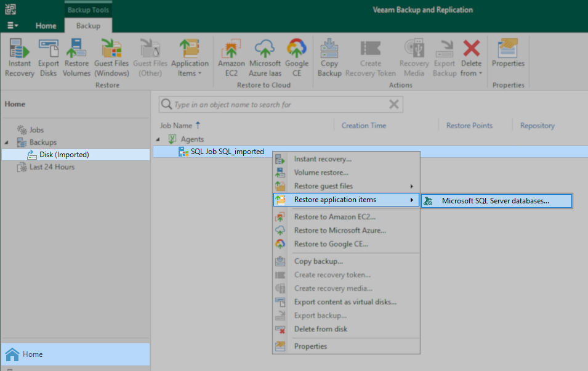Click the Instant Recovery ribbon icon
This screenshot has height=371, width=588.
(20, 58)
